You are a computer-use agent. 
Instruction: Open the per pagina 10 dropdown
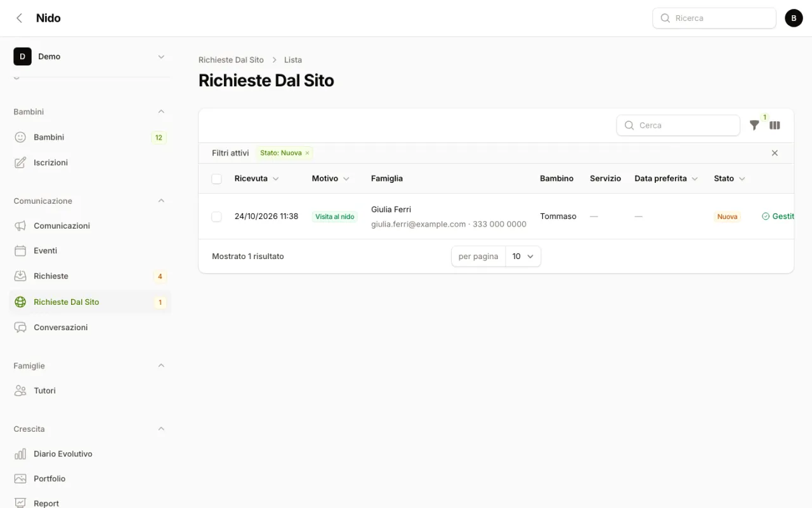pos(523,257)
